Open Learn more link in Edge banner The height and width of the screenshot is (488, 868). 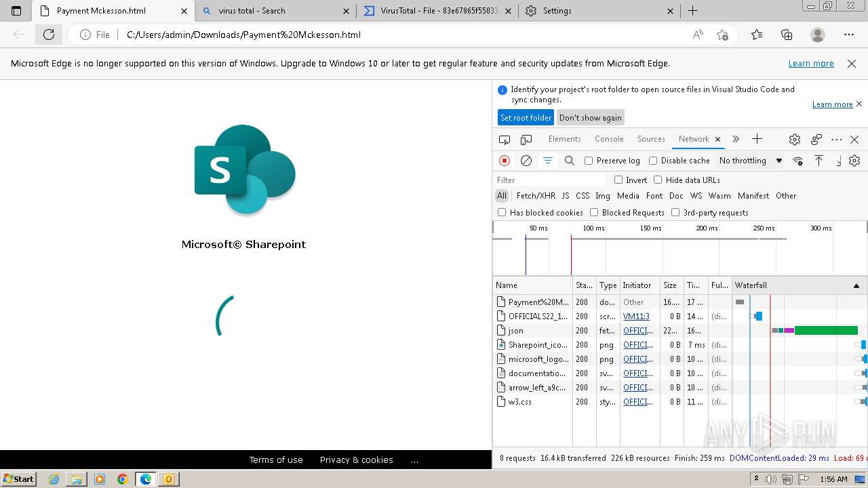click(811, 63)
